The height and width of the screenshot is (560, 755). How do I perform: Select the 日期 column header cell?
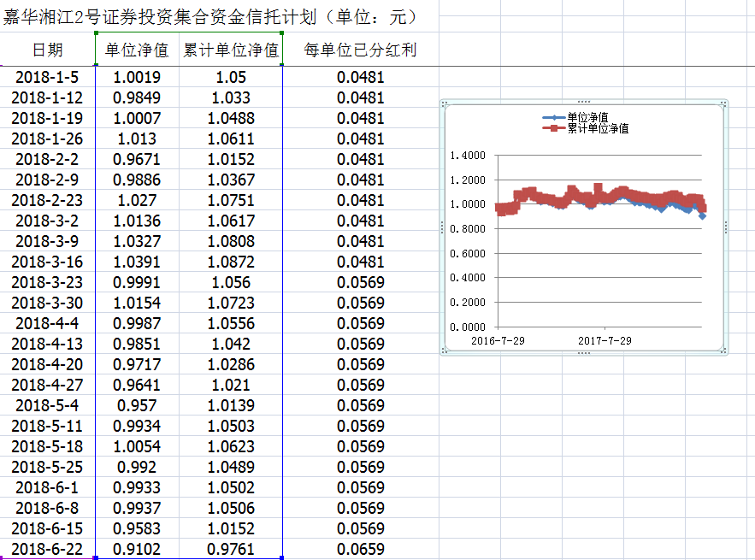pyautogui.click(x=48, y=50)
